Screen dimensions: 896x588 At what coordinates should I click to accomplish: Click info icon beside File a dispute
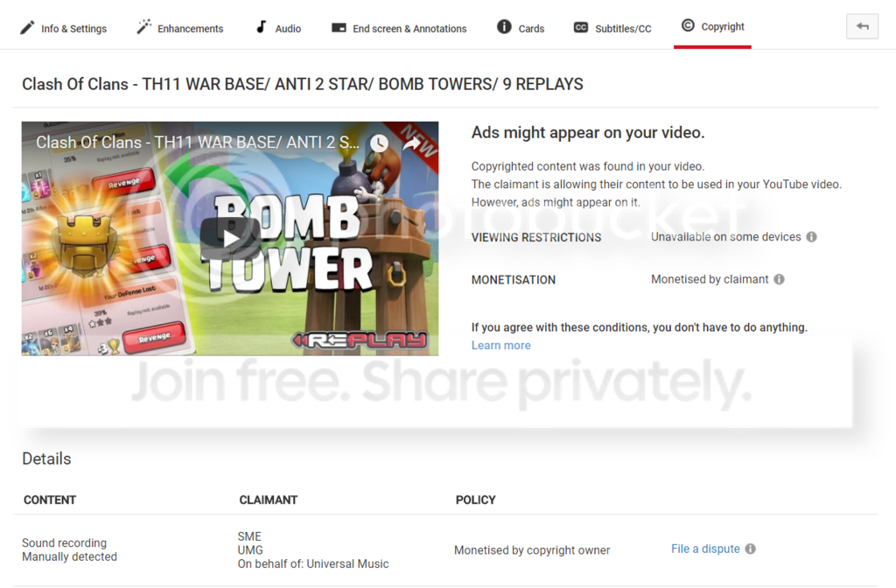click(750, 549)
